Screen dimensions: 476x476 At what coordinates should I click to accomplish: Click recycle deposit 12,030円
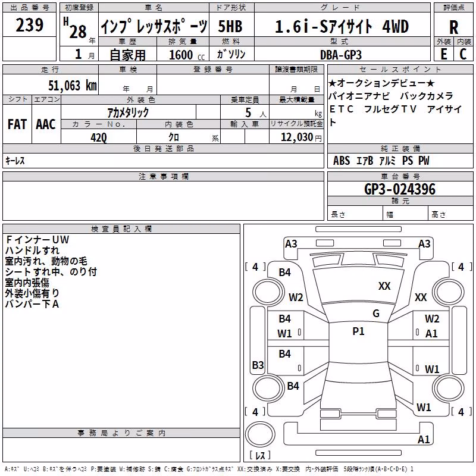pos(301,137)
